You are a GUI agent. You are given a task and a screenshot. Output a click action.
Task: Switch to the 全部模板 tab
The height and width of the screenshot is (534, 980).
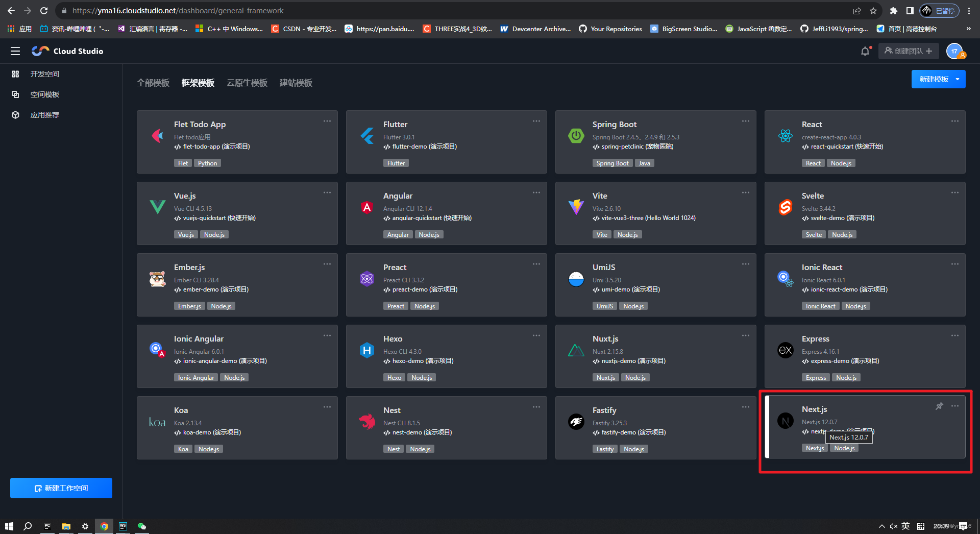(x=153, y=83)
